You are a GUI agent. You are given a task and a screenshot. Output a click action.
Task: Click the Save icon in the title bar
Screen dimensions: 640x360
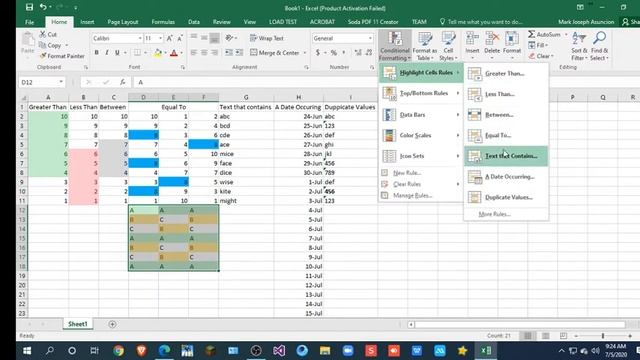(x=29, y=7)
